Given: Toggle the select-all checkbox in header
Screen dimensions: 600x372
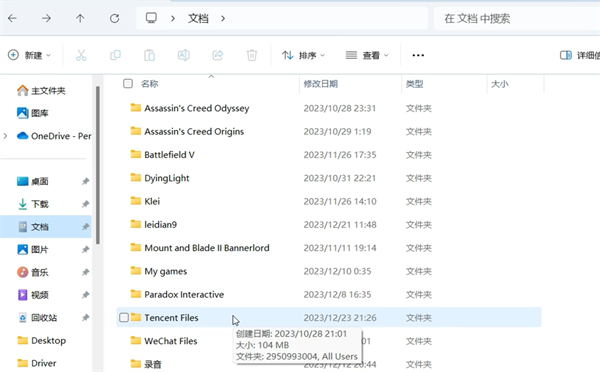Looking at the screenshot, I should (128, 83).
